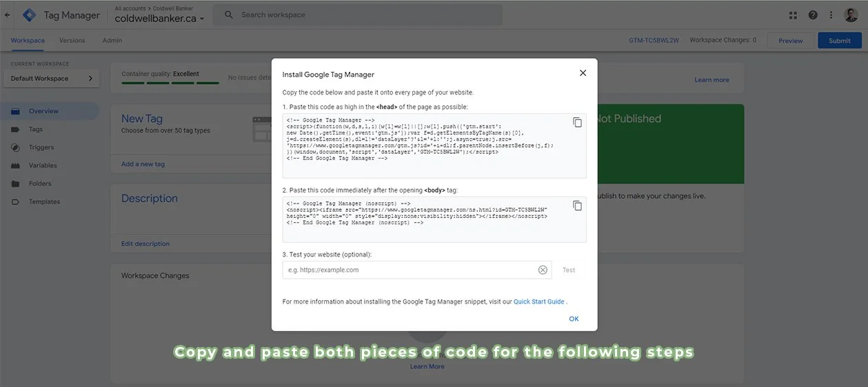Click the Test button
Image resolution: width=868 pixels, height=387 pixels.
pyautogui.click(x=569, y=270)
